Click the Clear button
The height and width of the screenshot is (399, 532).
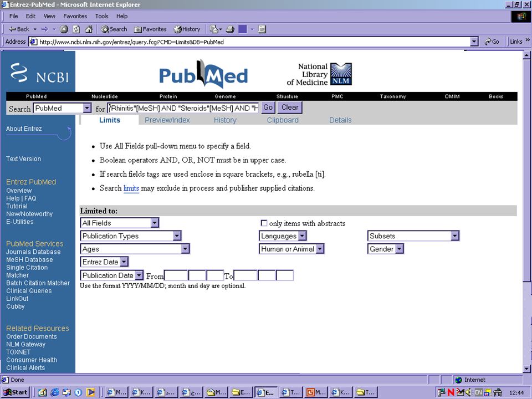click(x=290, y=108)
